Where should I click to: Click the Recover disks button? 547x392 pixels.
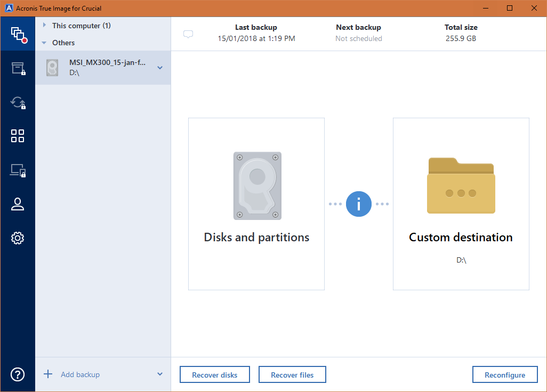click(215, 374)
